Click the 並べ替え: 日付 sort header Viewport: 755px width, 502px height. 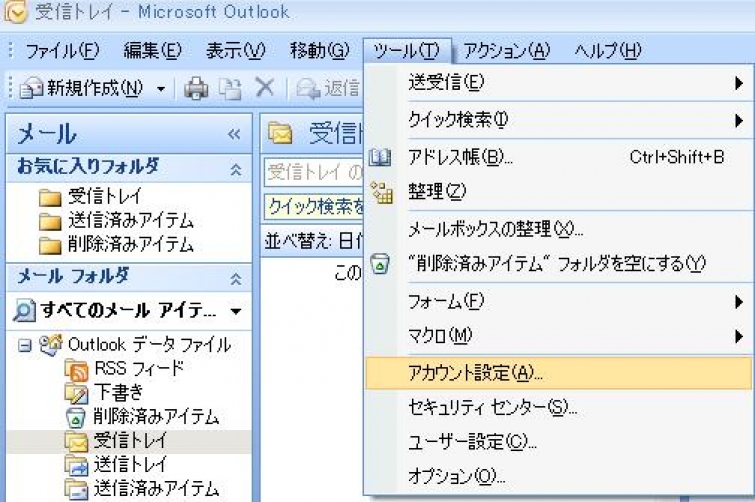[x=312, y=241]
